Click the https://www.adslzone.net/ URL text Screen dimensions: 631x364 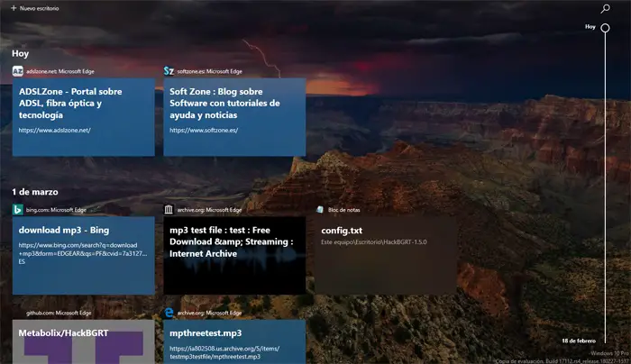(x=54, y=131)
